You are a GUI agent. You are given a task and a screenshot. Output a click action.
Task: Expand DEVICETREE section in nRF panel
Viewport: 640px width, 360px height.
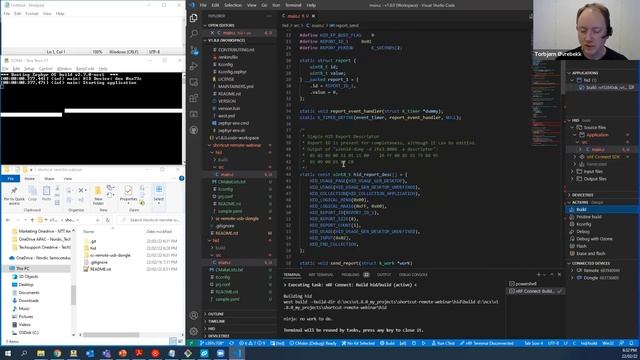click(x=583, y=195)
